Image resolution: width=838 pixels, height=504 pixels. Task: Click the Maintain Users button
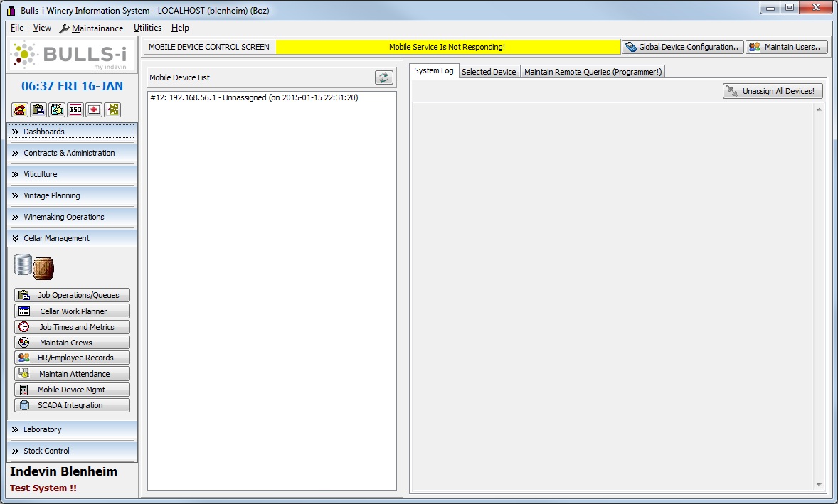point(787,47)
